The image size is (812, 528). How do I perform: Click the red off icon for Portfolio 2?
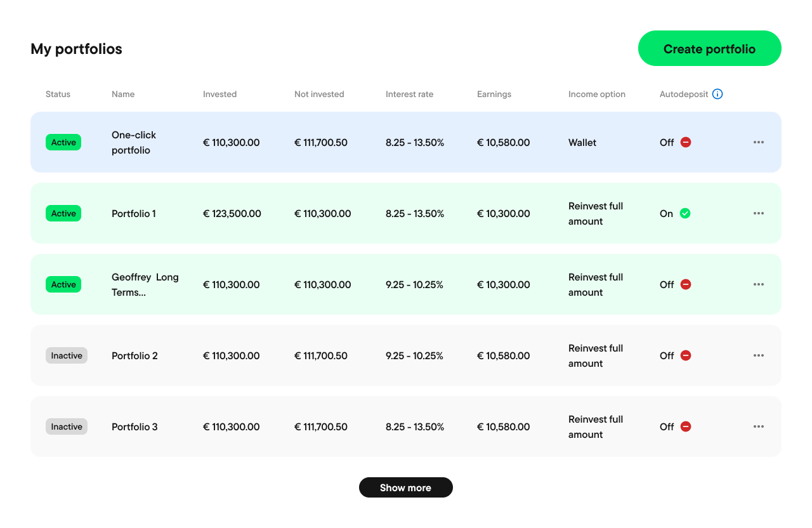tap(685, 355)
